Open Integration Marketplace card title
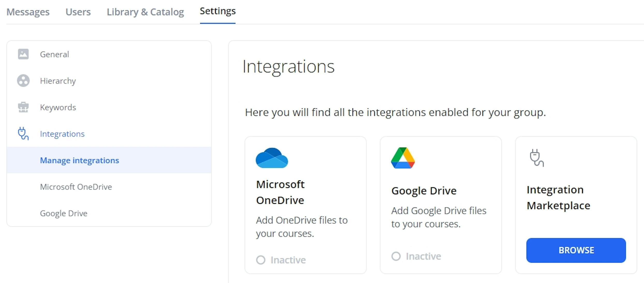 (x=558, y=198)
